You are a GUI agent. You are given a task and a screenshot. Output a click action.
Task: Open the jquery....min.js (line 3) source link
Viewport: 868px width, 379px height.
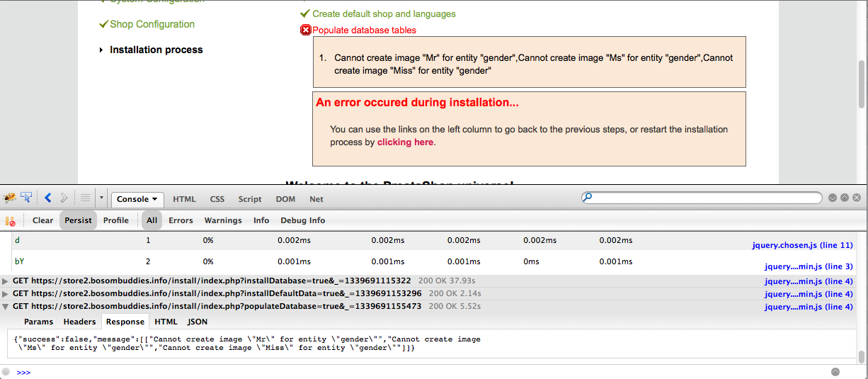coord(809,266)
